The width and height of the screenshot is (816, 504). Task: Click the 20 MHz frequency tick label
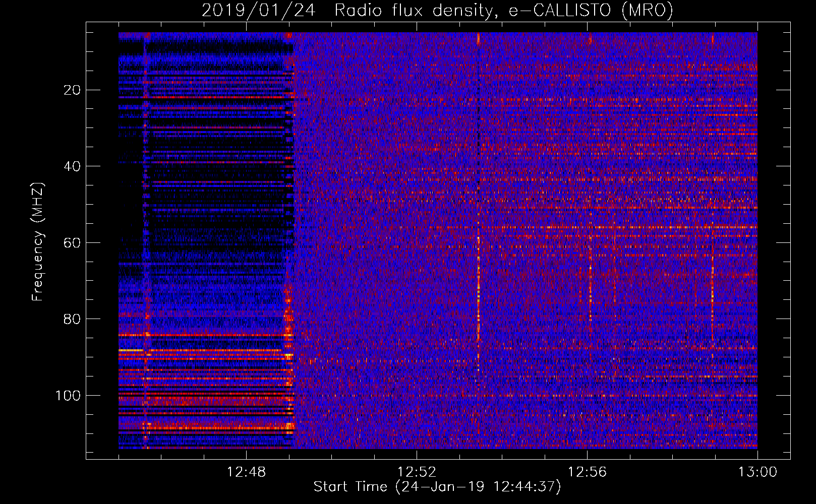[x=73, y=90]
